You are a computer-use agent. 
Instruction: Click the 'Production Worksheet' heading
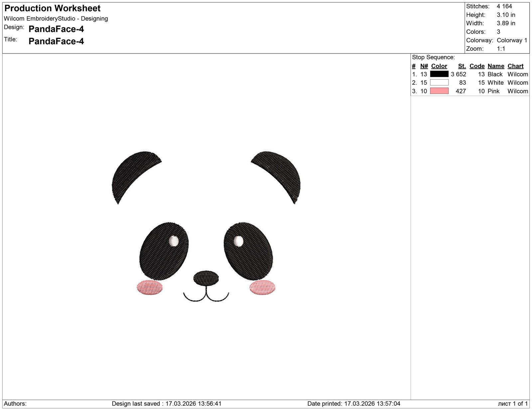point(53,8)
